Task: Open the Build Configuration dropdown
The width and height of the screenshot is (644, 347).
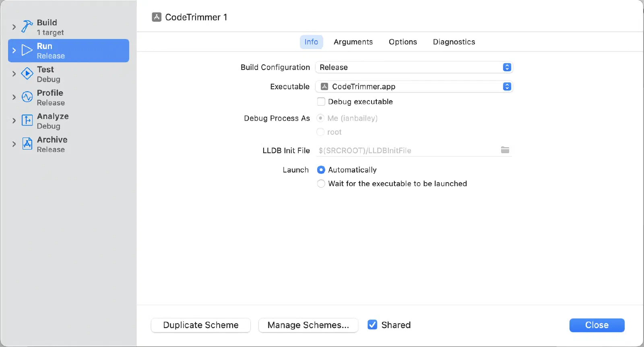Action: [414, 67]
